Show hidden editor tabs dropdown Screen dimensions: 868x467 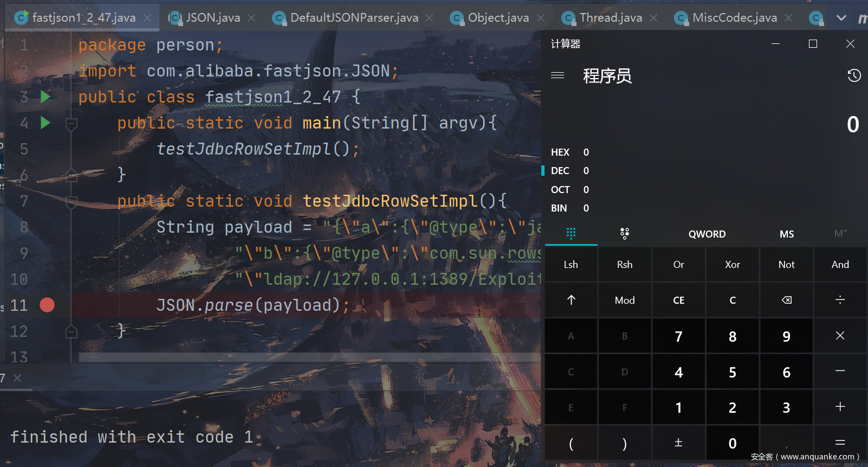point(841,18)
